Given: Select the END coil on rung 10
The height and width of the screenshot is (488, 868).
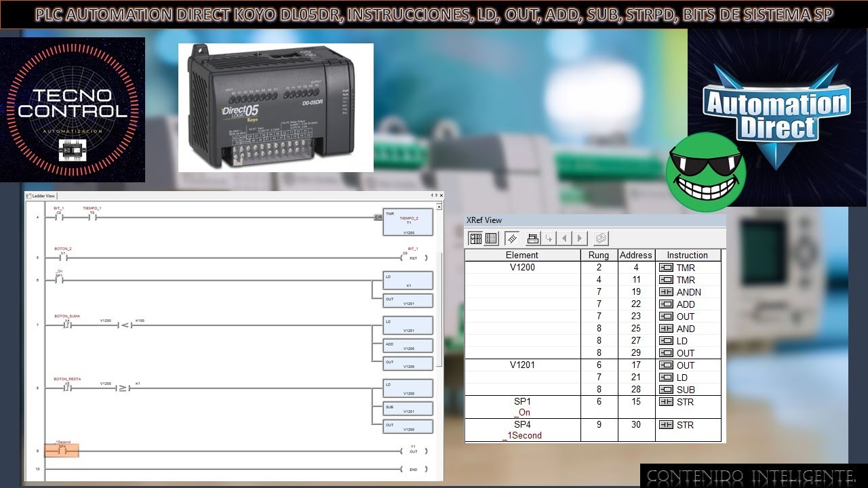Looking at the screenshot, I should 413,469.
